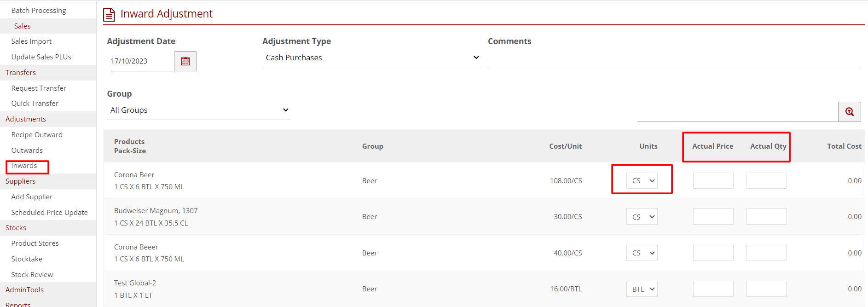Navigate to Quick Transfer
Image resolution: width=868 pixels, height=307 pixels.
pyautogui.click(x=35, y=104)
